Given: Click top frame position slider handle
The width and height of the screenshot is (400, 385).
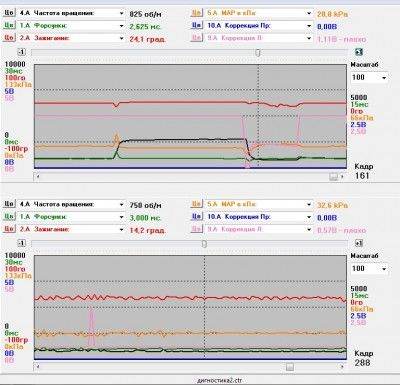Looking at the screenshot, I should tap(258, 52).
